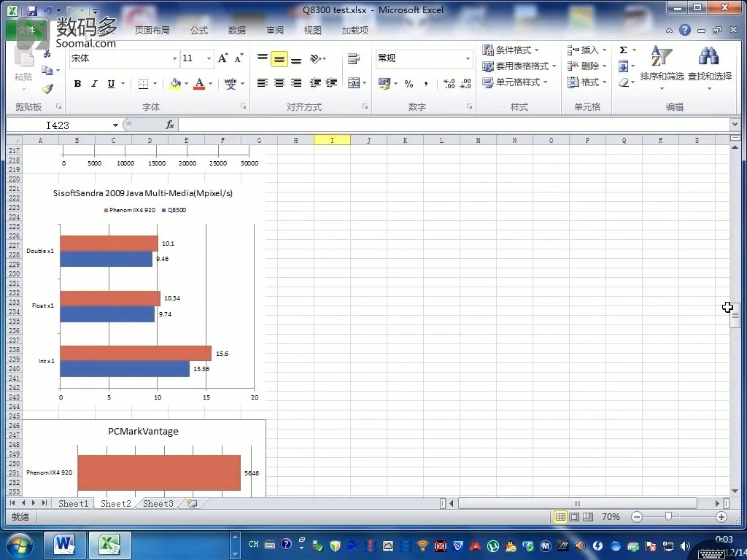
Task: Open Find and Select (查找和选择)
Action: [709, 68]
